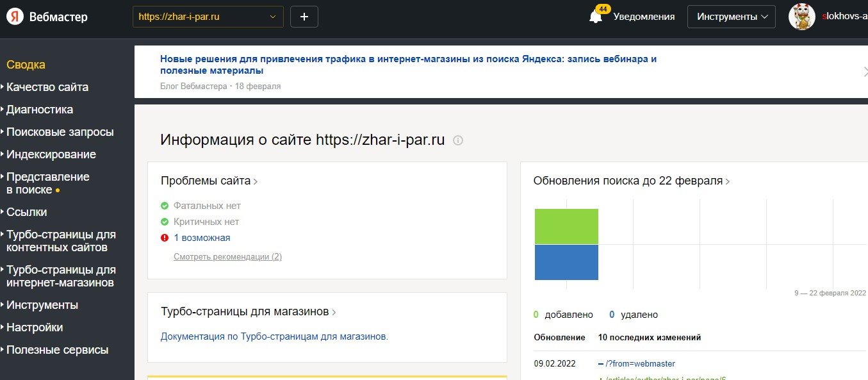
Task: Click the Фатальных нет status text
Action: [x=207, y=206]
